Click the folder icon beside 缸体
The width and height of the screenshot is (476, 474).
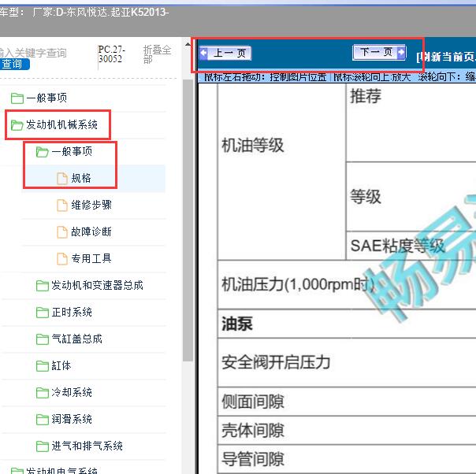[x=43, y=365]
